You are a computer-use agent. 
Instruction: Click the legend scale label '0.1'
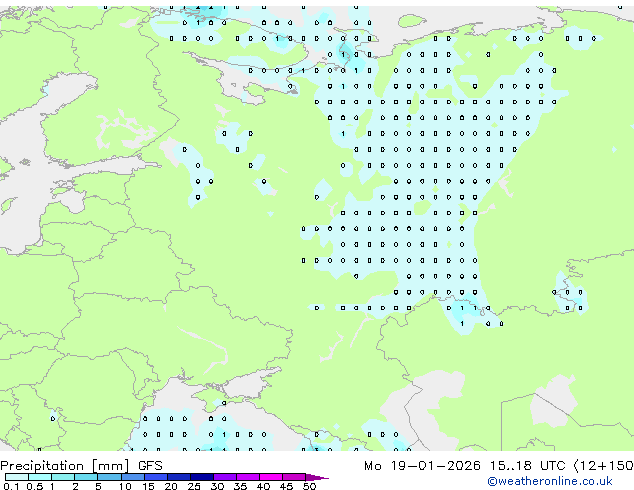click(x=11, y=486)
